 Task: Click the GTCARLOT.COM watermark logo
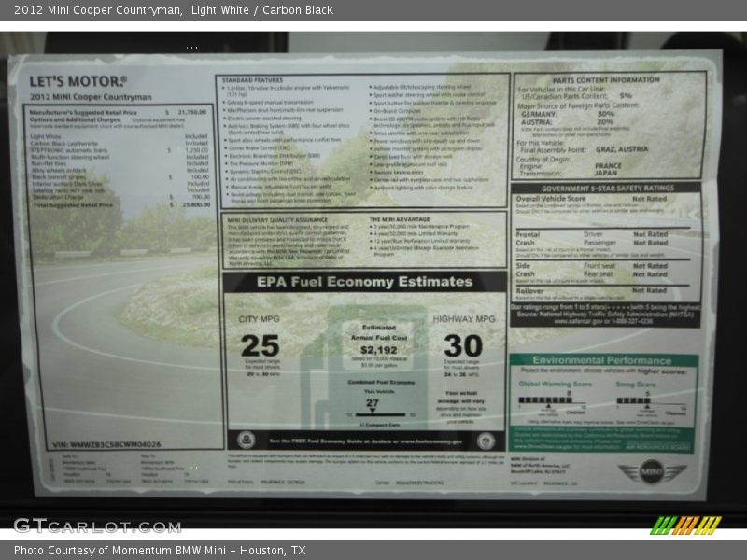(x=96, y=525)
